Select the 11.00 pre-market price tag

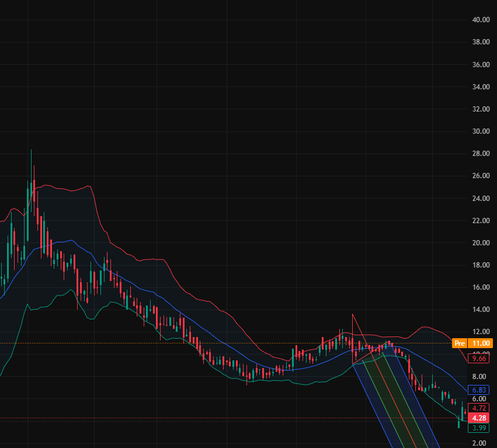tap(481, 343)
